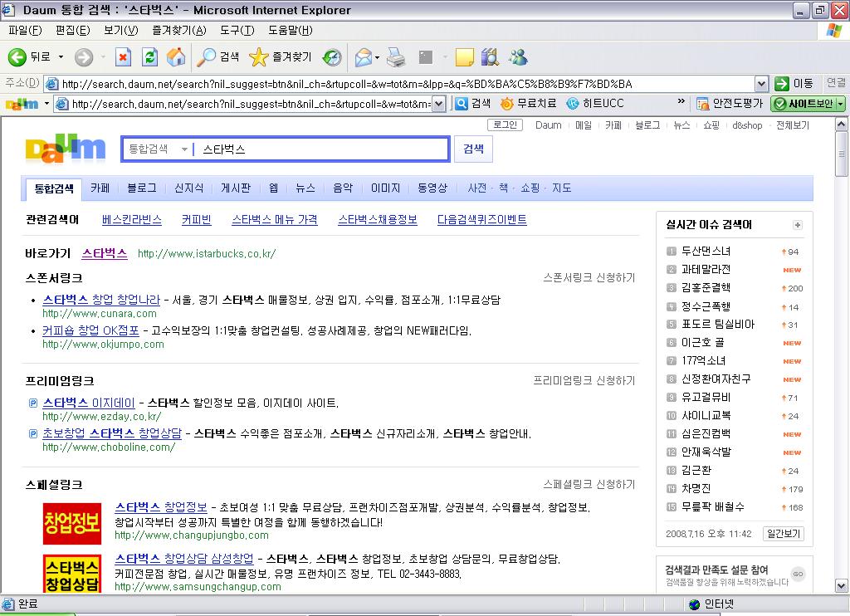Open the Back button history dropdown arrow

point(61,57)
